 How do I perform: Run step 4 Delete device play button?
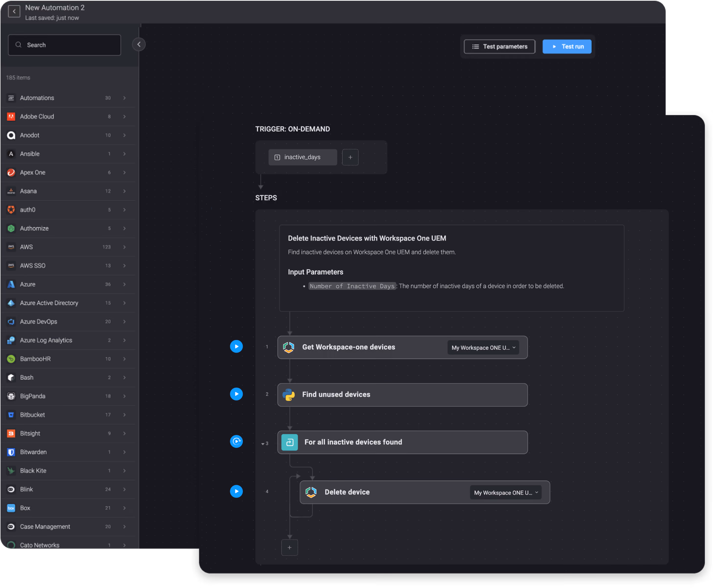pos(236,492)
